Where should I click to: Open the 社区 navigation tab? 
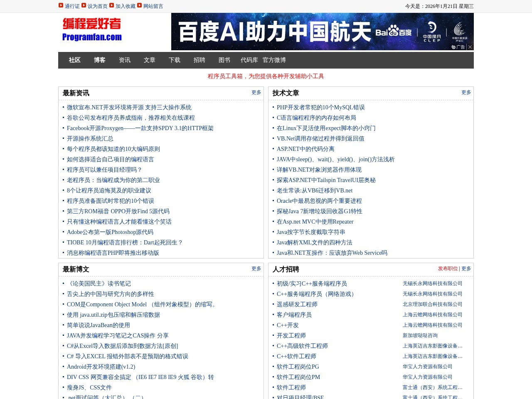pyautogui.click(x=75, y=60)
